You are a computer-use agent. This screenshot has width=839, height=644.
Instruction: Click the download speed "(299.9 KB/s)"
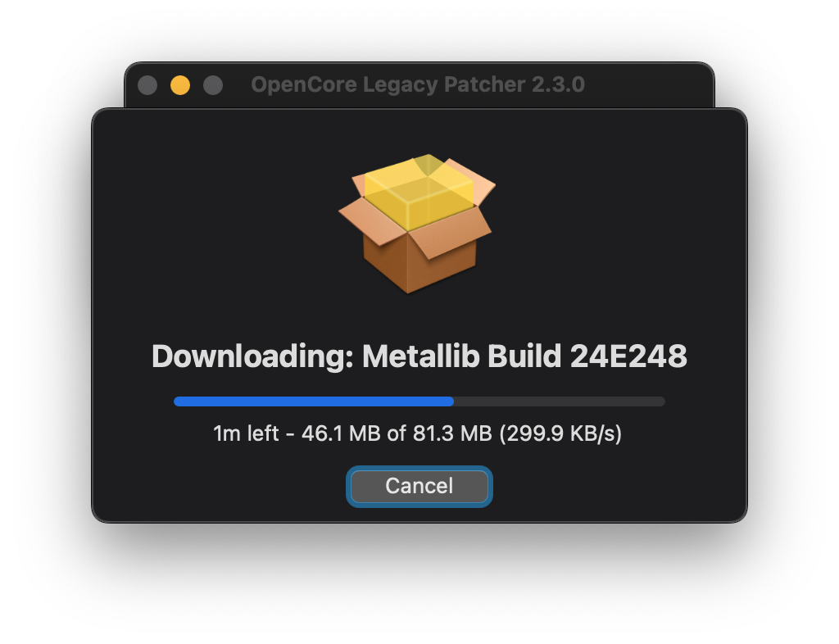(560, 433)
